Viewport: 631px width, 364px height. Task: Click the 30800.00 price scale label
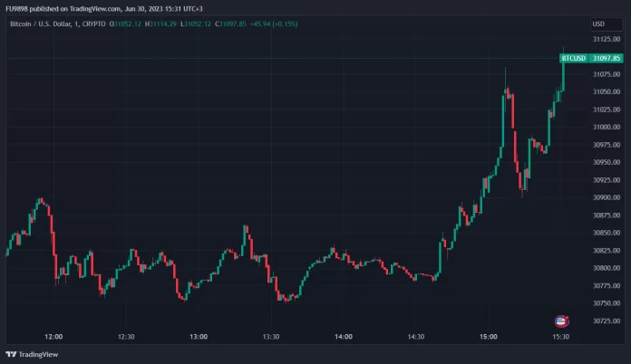pos(607,268)
